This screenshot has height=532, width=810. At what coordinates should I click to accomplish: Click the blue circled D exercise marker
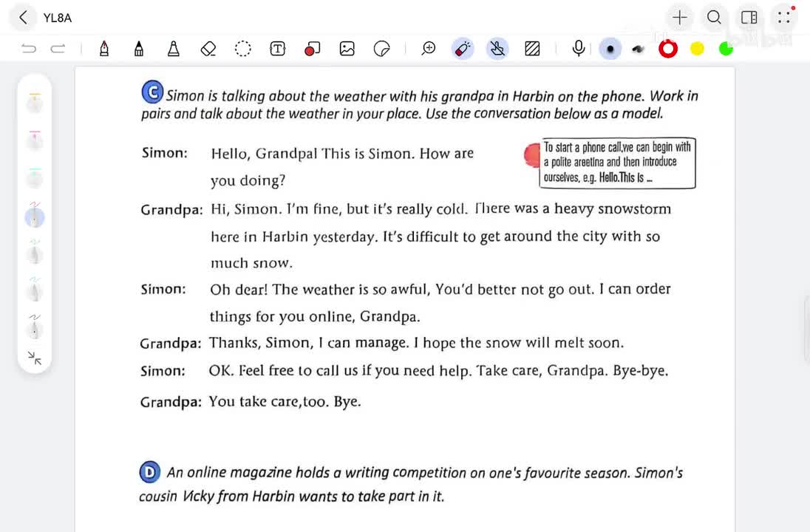[150, 472]
